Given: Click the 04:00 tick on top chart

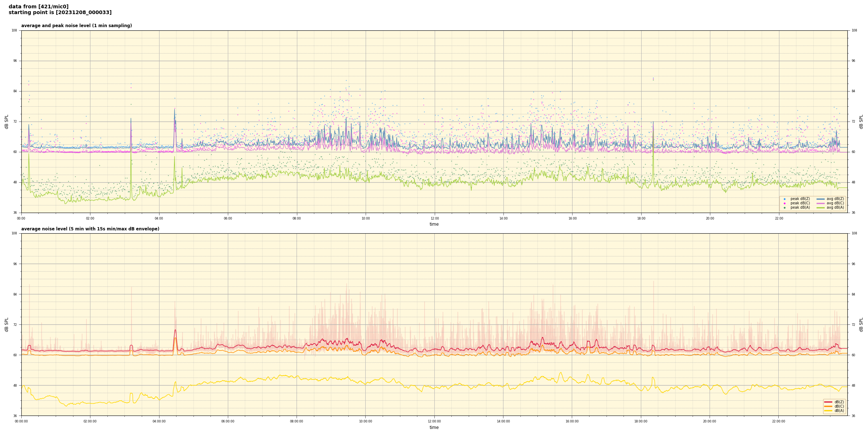Looking at the screenshot, I should 159,218.
